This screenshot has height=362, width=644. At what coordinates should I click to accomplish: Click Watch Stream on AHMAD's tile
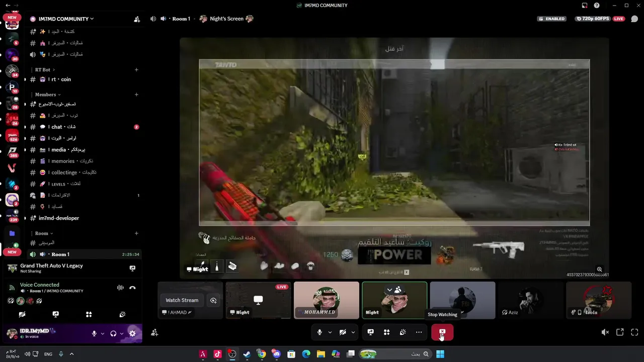182,300
